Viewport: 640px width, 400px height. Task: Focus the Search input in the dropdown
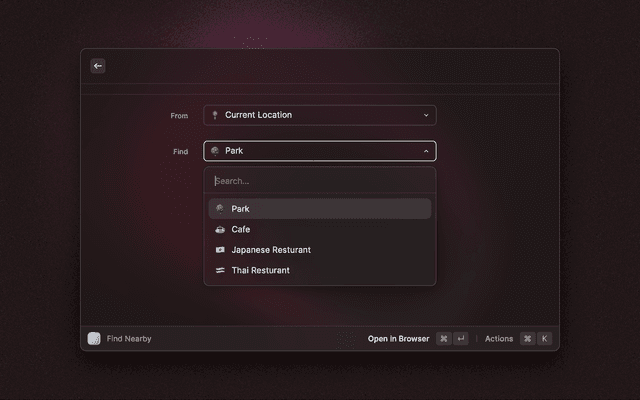tap(319, 181)
